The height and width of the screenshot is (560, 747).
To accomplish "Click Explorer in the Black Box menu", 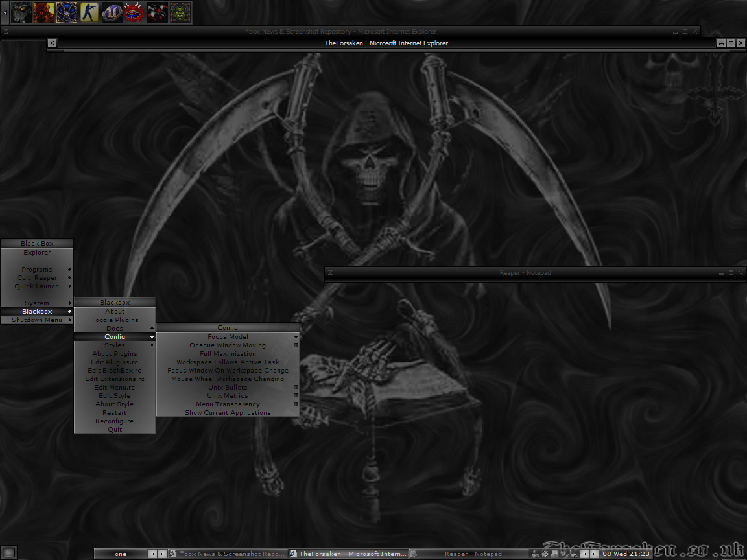I will pyautogui.click(x=37, y=253).
